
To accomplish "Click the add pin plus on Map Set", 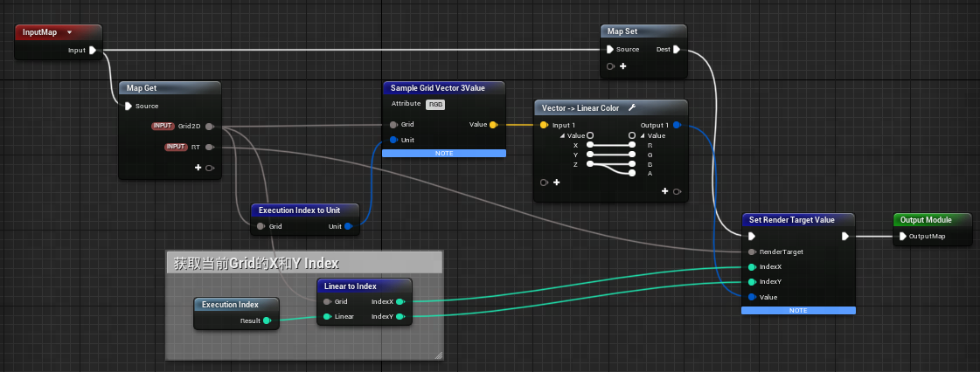I will 622,66.
